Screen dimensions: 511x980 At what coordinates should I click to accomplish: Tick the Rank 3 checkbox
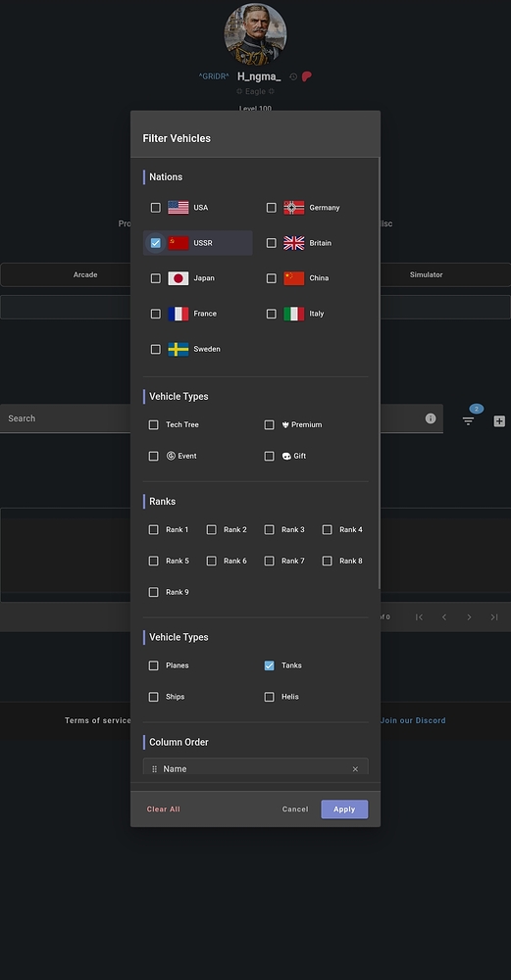click(x=269, y=530)
